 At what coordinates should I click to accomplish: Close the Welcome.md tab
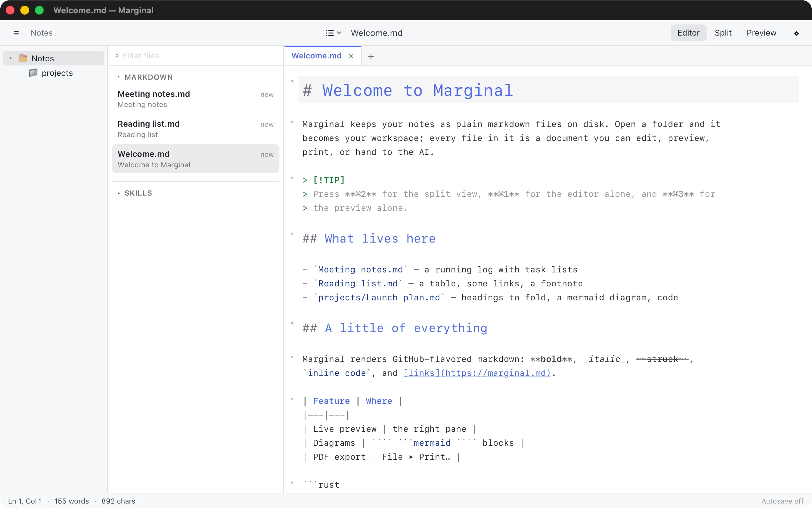click(x=351, y=56)
